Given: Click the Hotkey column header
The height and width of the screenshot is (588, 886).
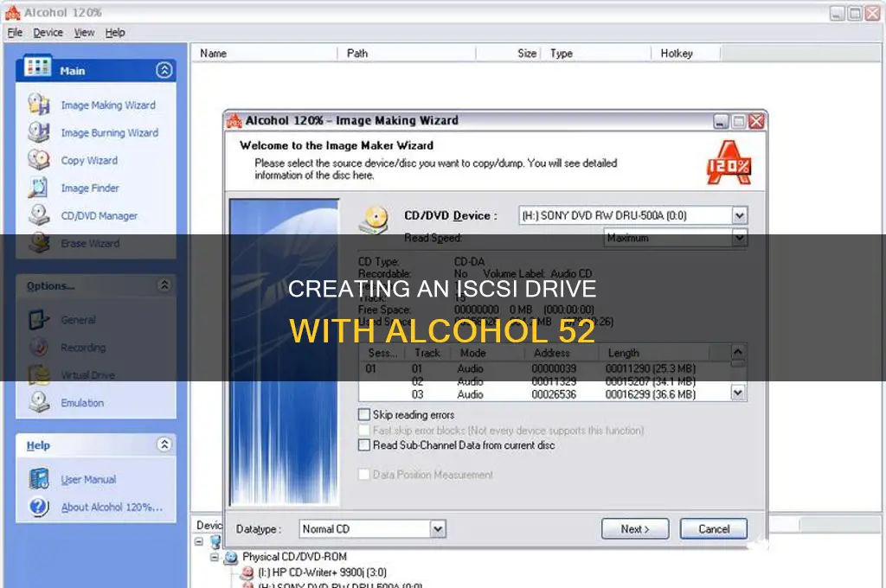Looking at the screenshot, I should pos(685,53).
